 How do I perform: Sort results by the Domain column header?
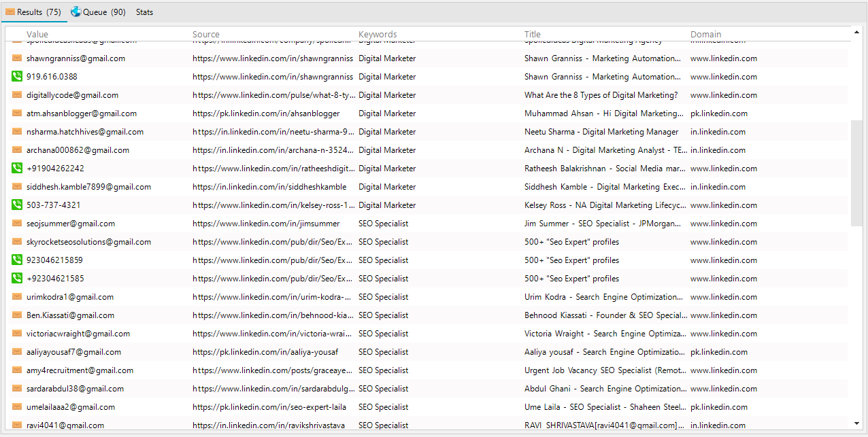[705, 35]
